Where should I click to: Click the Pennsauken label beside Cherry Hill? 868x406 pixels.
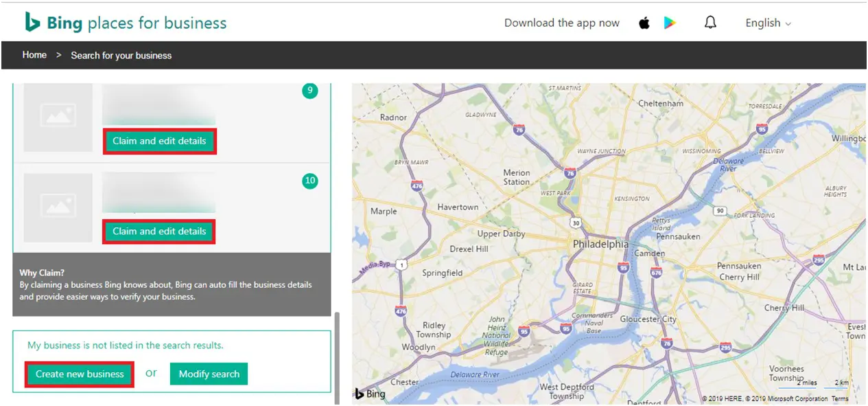pos(739,266)
